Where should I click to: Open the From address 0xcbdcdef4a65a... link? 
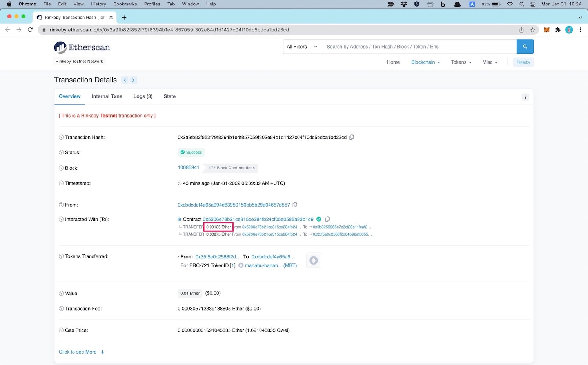[234, 205]
